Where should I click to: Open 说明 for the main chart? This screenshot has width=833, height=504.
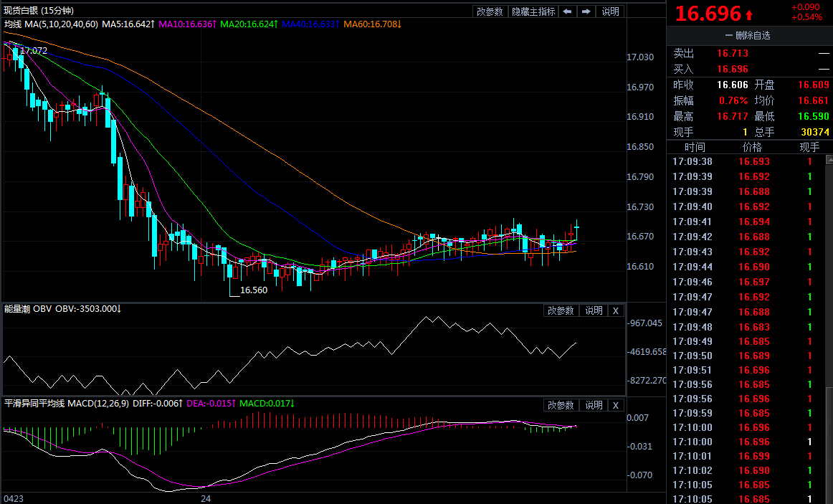(610, 11)
